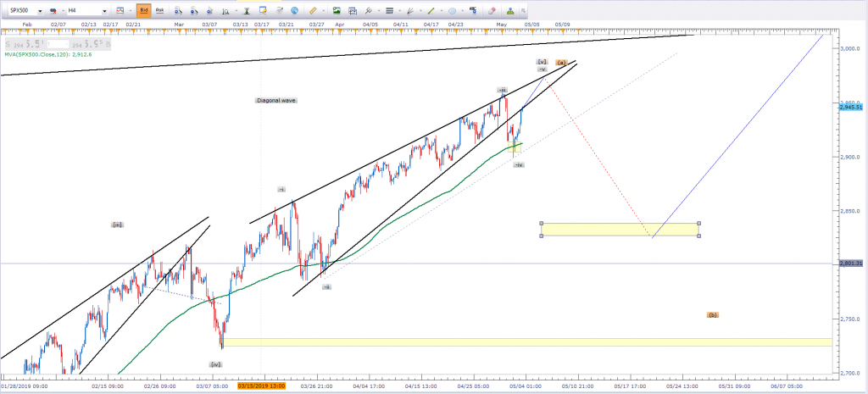
Task: Open the chart type dropdown arrow
Action: (x=131, y=11)
